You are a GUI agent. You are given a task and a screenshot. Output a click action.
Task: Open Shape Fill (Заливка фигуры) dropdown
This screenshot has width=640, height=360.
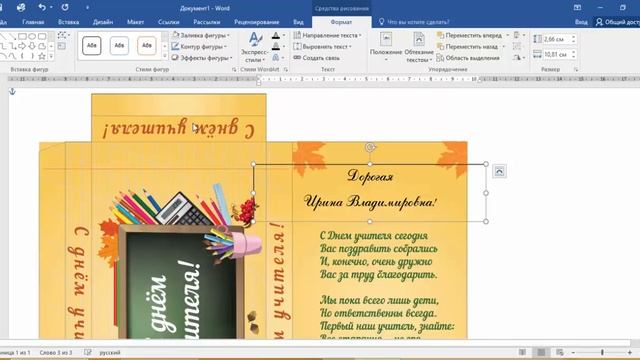(x=201, y=36)
